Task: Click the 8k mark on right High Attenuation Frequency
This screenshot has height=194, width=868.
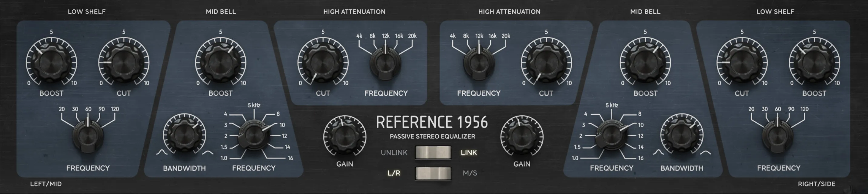Action: pos(466,36)
